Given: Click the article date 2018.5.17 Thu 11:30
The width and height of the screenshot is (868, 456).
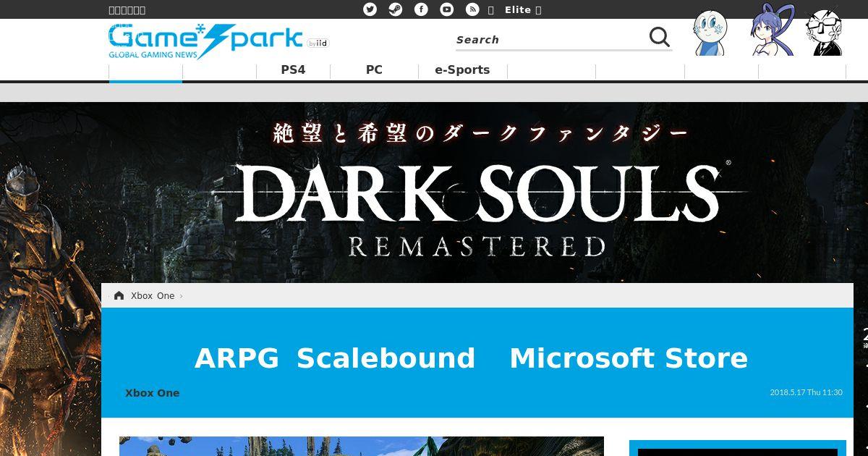Looking at the screenshot, I should 806,392.
